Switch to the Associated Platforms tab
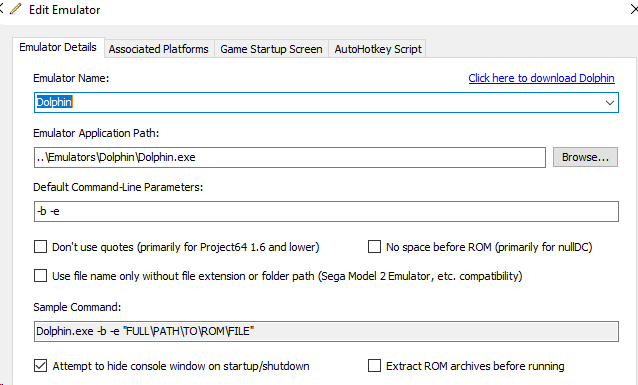Image resolution: width=638 pixels, height=385 pixels. click(159, 49)
